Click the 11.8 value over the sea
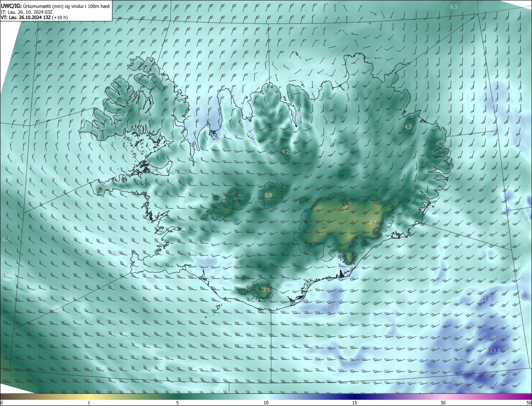Viewport: 532px width, 406px height. point(331,307)
